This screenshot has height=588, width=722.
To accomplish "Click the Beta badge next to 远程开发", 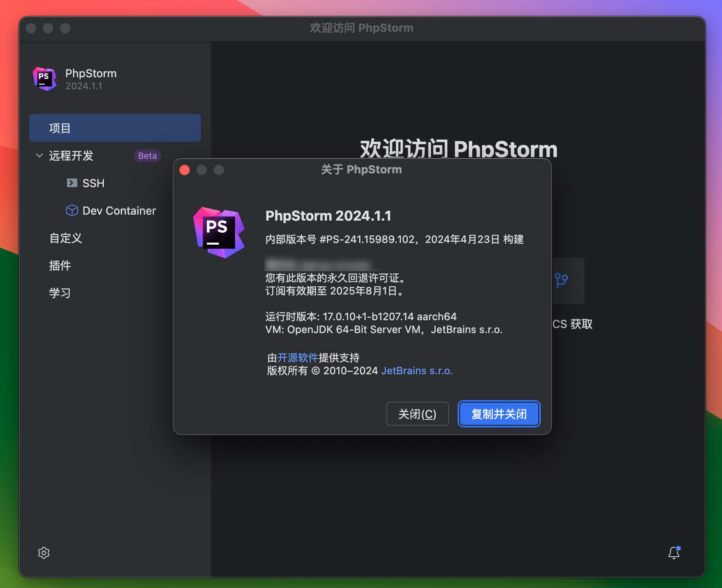I will 147,155.
